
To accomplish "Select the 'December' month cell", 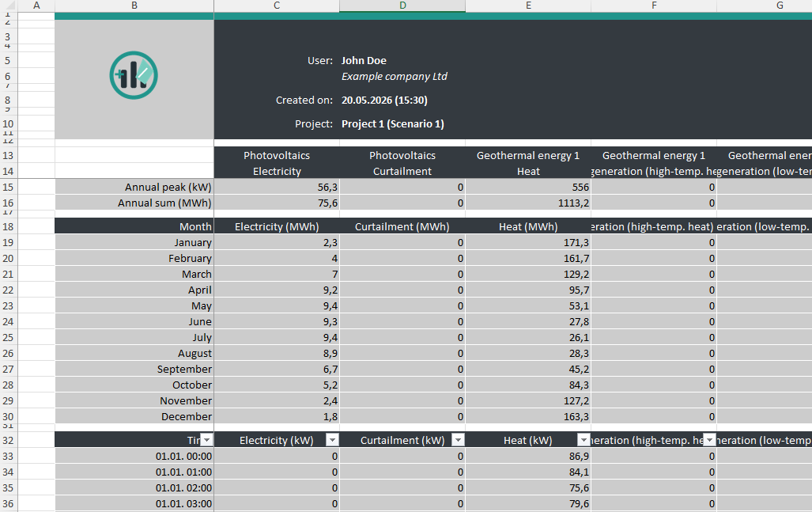I will pyautogui.click(x=134, y=416).
